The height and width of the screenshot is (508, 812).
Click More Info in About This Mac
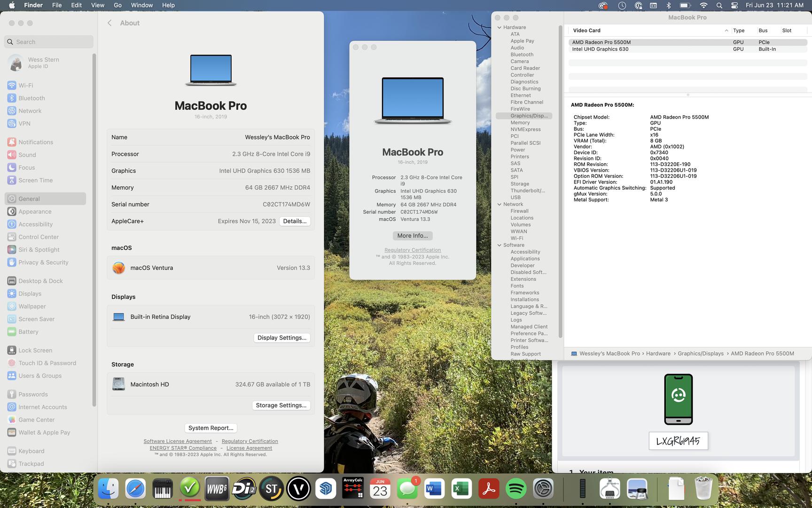413,236
